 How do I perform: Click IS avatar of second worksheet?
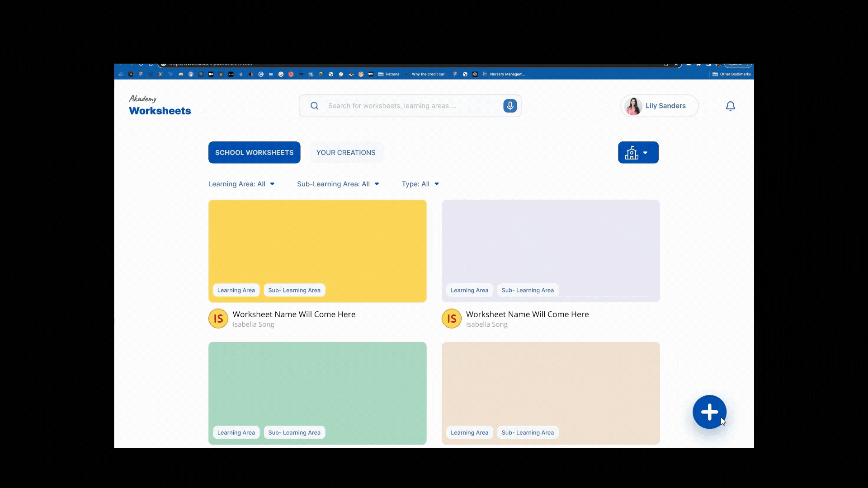[x=451, y=319]
